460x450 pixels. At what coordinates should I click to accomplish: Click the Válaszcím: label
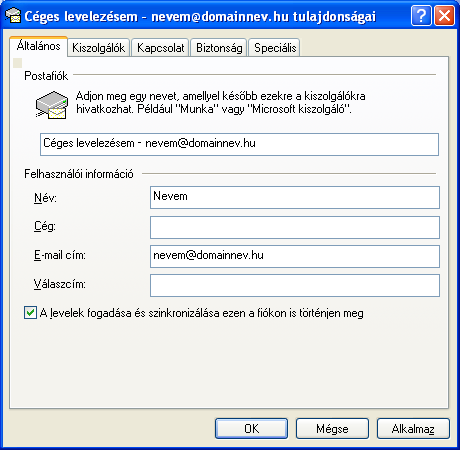[x=60, y=284]
